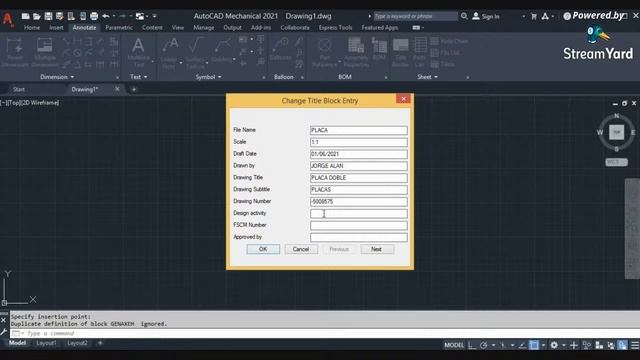Click the New drawing icon in quick access toolbar

[x=25, y=16]
